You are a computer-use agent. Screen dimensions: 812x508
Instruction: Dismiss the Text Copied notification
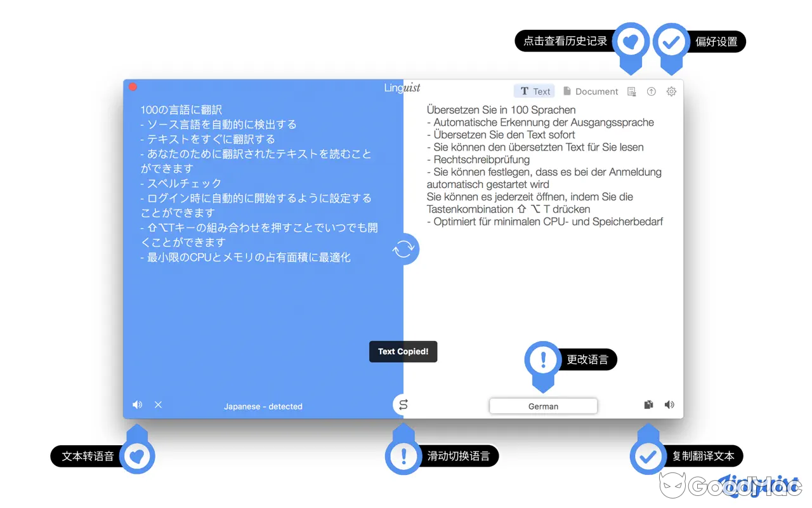point(403,351)
